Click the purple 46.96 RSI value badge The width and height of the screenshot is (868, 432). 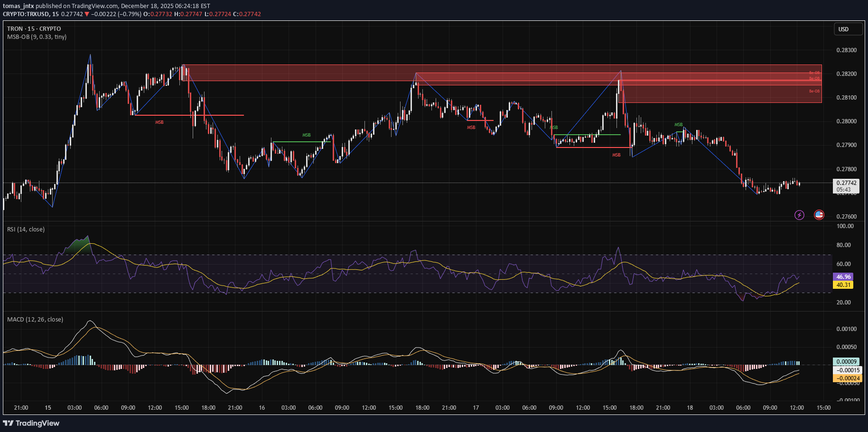pyautogui.click(x=844, y=276)
